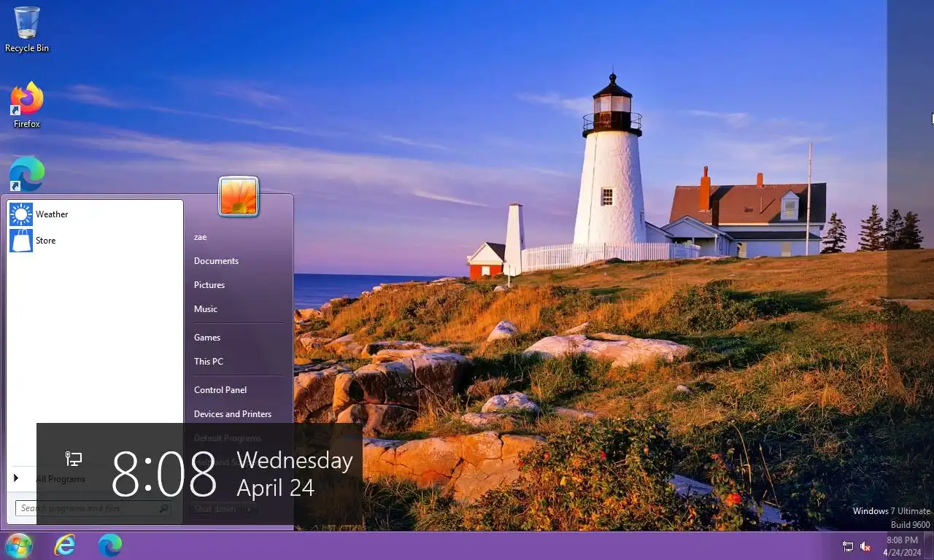
Task: Click the network icon on clock overlay
Action: pyautogui.click(x=74, y=459)
